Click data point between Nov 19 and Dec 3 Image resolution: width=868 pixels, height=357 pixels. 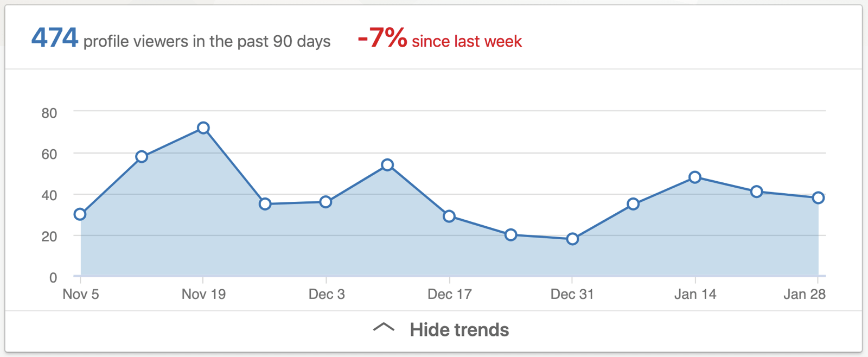[265, 204]
